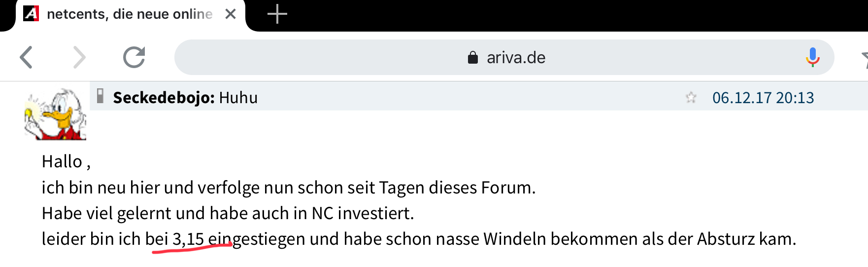This screenshot has height=267, width=868.
Task: Click the mobile icon before Seckedebojo
Action: click(x=100, y=96)
